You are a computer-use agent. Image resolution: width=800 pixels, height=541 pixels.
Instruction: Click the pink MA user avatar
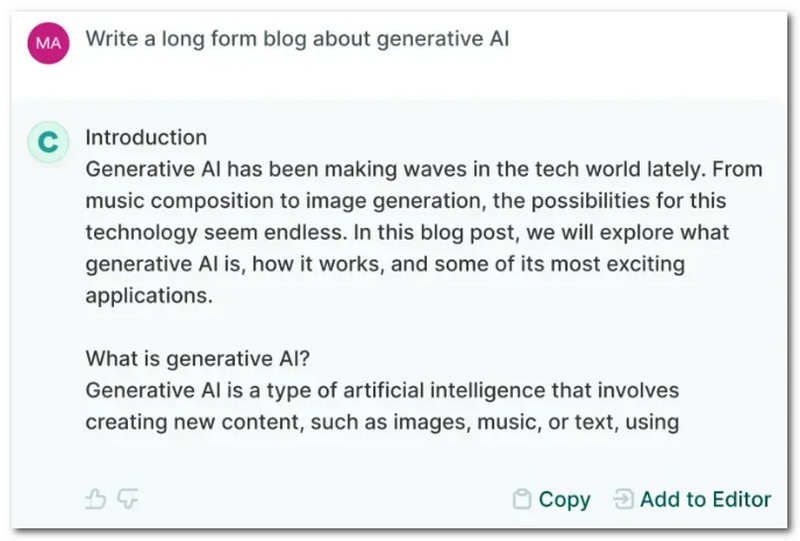point(47,43)
